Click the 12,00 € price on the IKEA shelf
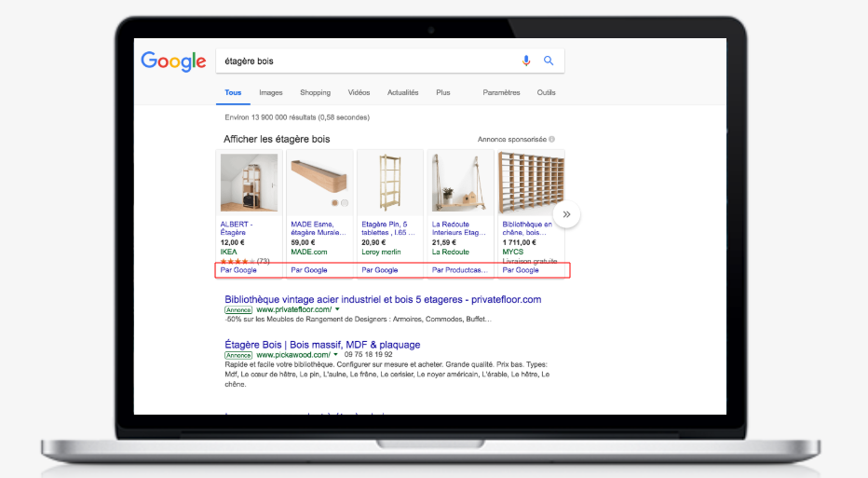The image size is (868, 478). 233,242
